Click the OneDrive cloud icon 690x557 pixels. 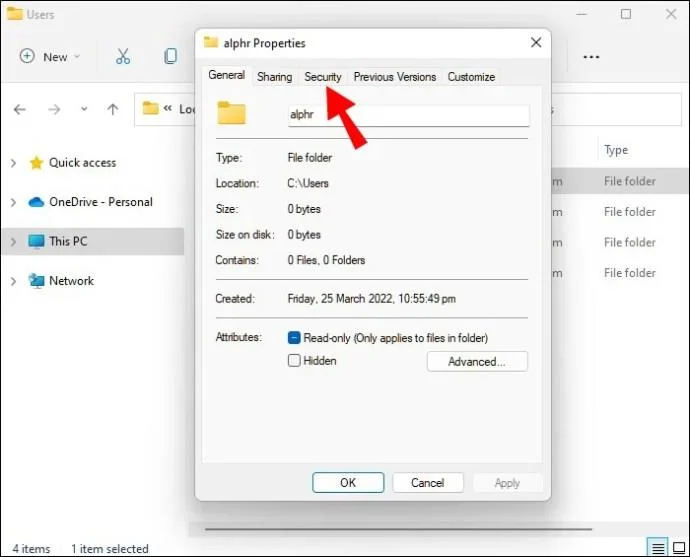click(36, 202)
